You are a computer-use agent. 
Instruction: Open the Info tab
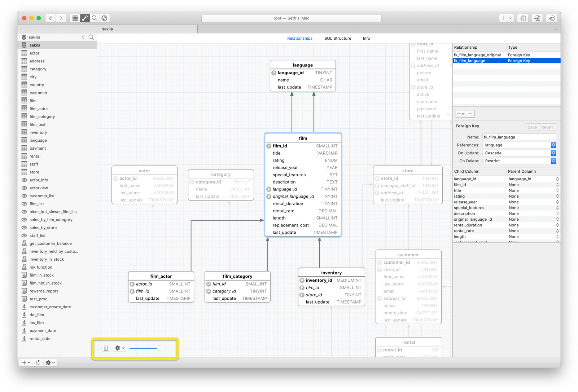pyautogui.click(x=366, y=38)
